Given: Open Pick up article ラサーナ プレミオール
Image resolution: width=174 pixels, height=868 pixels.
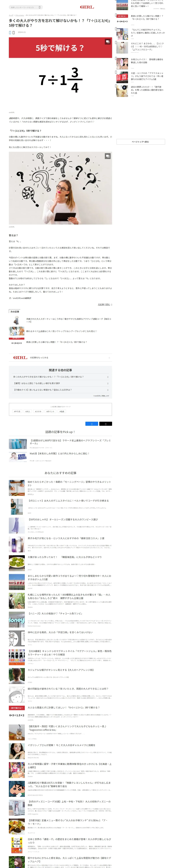Looking at the screenshot, I should [x=70, y=442].
